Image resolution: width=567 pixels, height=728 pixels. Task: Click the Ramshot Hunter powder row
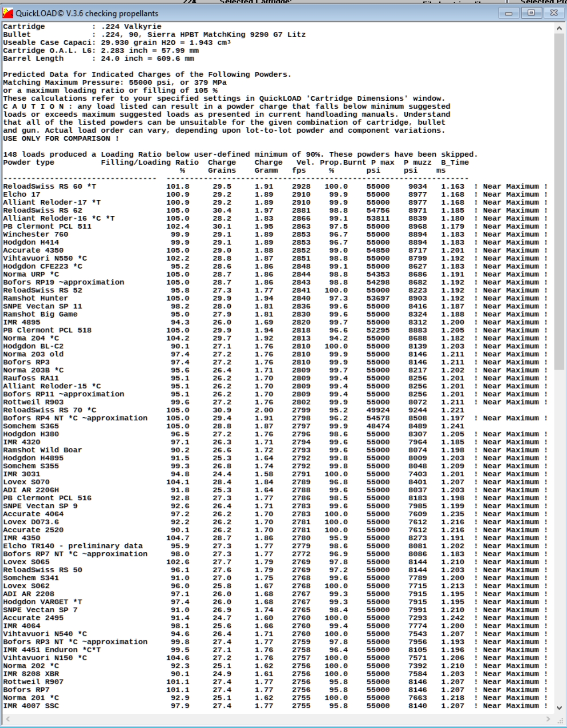[x=275, y=298]
